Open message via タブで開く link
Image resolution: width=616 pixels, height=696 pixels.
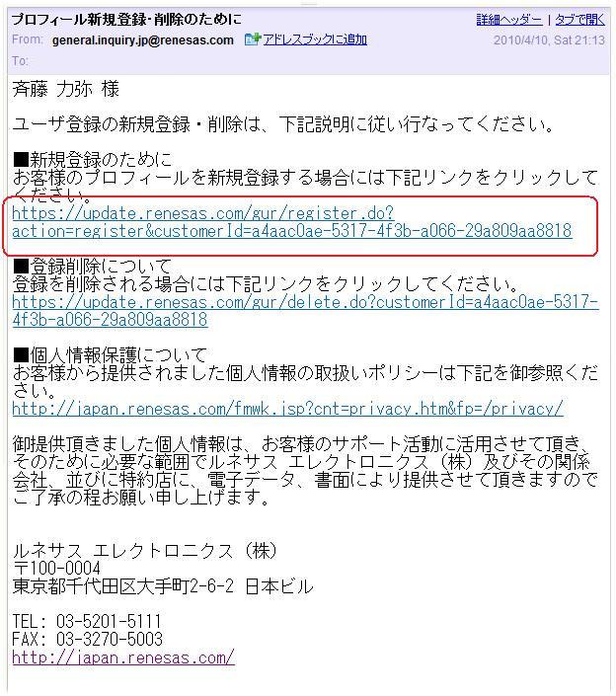tap(580, 20)
